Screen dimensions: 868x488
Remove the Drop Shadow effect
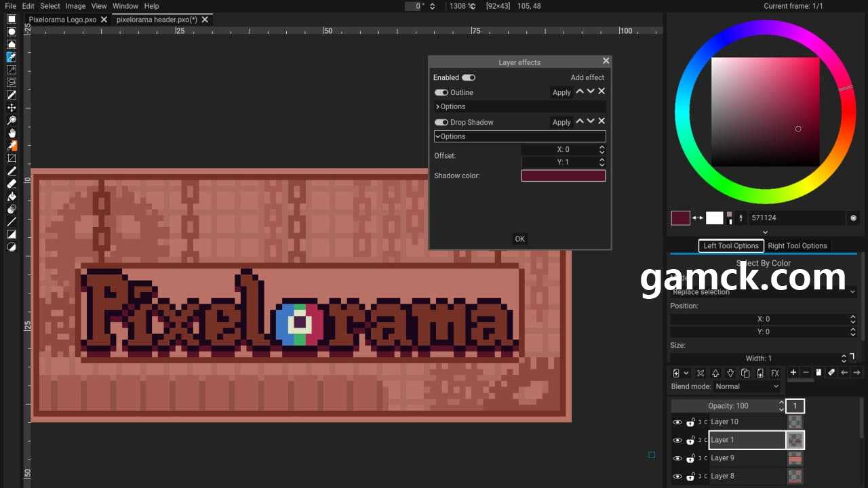click(601, 121)
